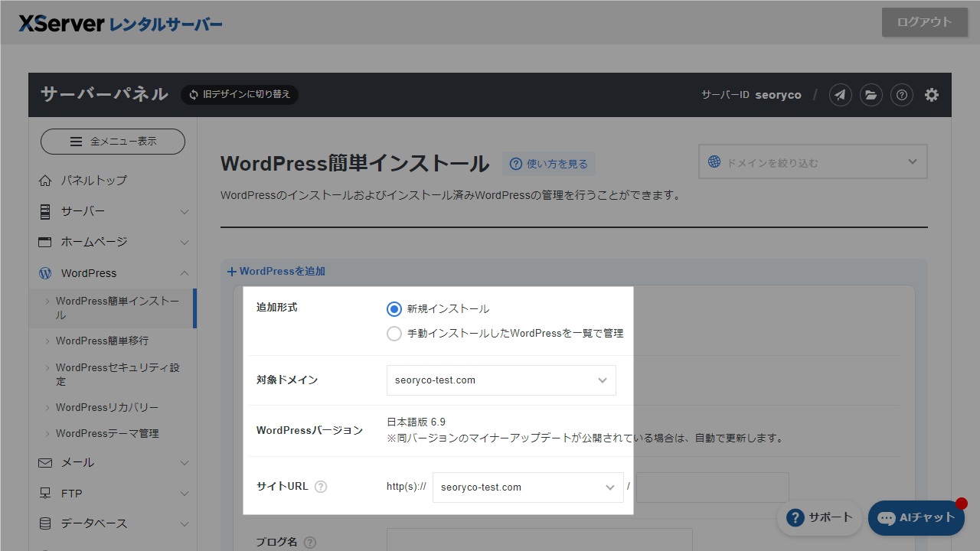Viewport: 980px width, 551px height.
Task: Click the paper plane icon in header
Action: (840, 95)
